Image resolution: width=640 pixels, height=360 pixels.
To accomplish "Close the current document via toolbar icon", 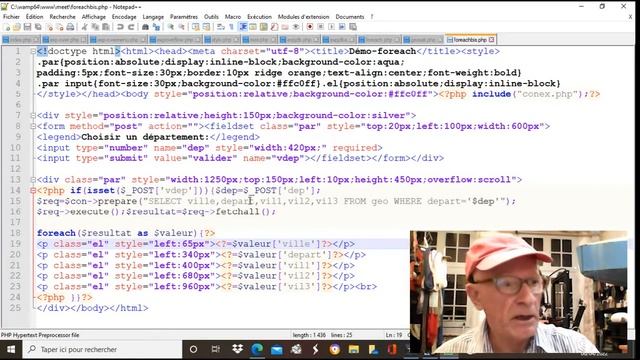I will 49,27.
